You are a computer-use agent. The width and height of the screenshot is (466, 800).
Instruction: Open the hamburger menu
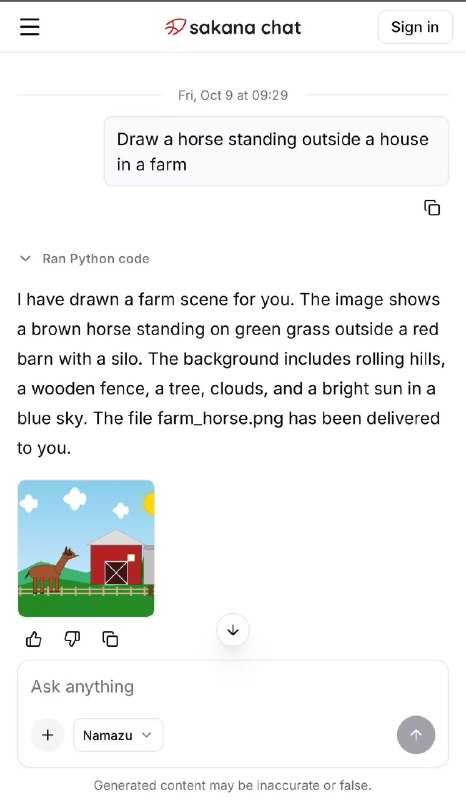(30, 27)
